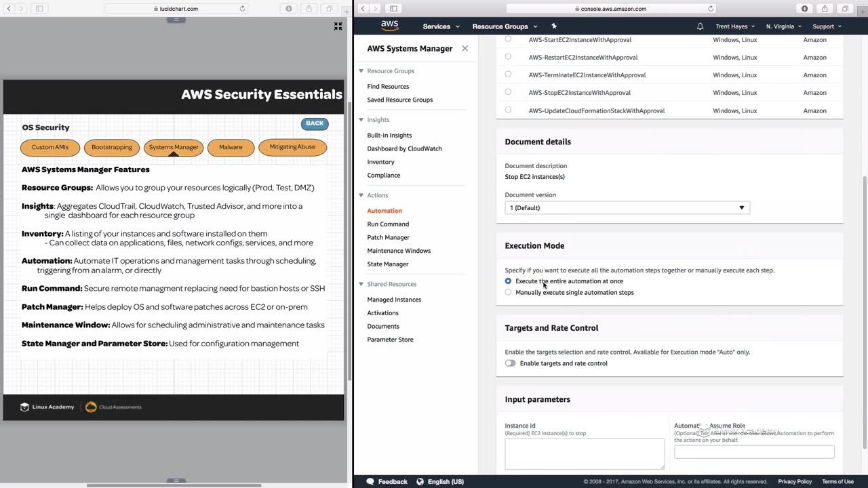Go to the AWS console home via logo
The height and width of the screenshot is (488, 868).
(x=389, y=26)
